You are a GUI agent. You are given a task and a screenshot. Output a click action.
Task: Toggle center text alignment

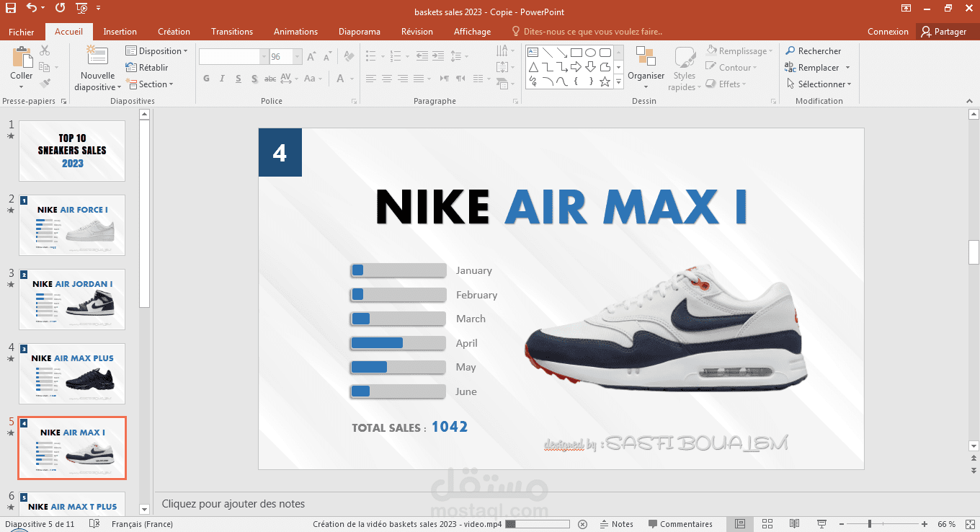(387, 79)
